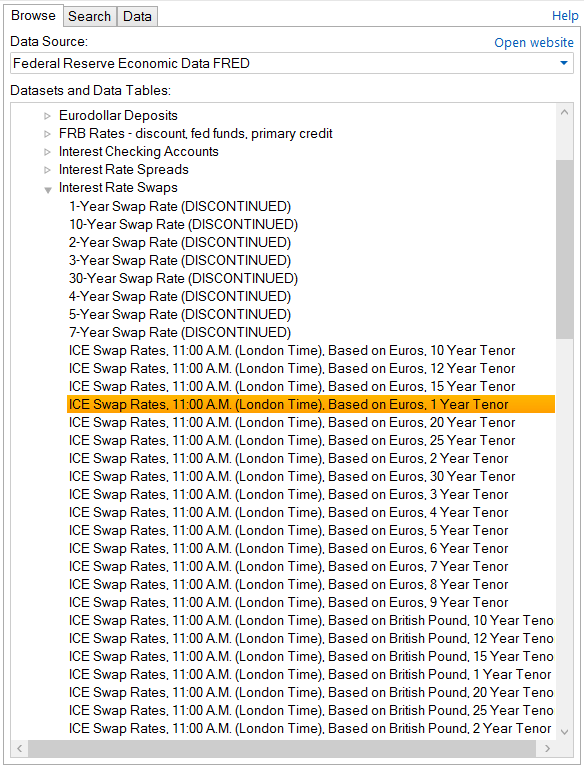Image resolution: width=584 pixels, height=768 pixels.
Task: Select ICE Swap Rates British Pound 15 Year Tenor
Action: click(x=311, y=657)
